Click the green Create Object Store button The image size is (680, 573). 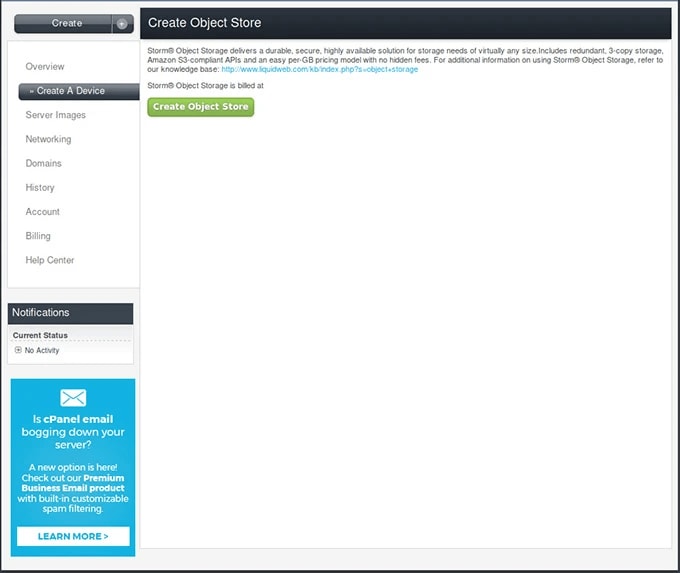200,107
